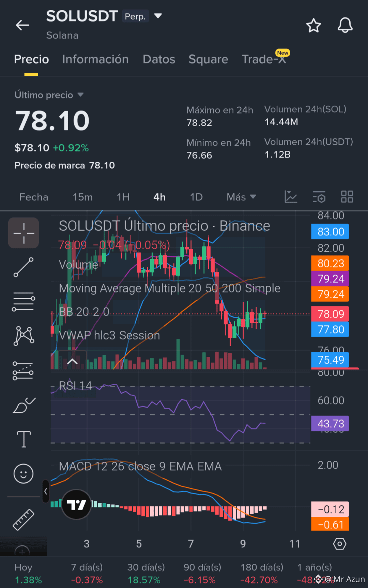368x588 pixels.
Task: Open chart layout grid icon
Action: pos(347,197)
